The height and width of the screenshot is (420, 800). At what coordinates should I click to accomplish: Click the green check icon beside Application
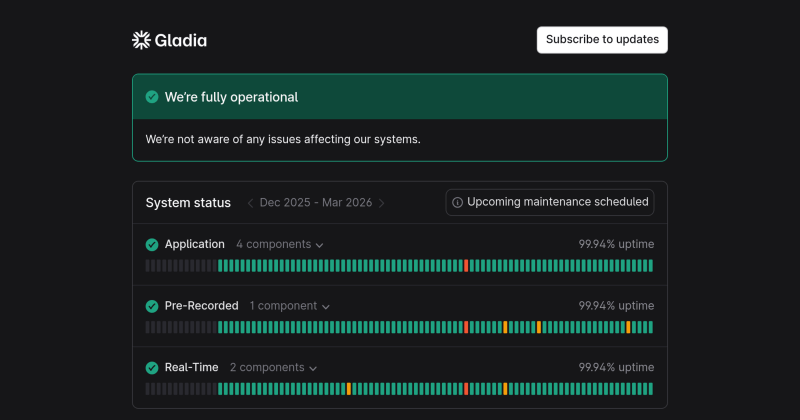click(152, 244)
